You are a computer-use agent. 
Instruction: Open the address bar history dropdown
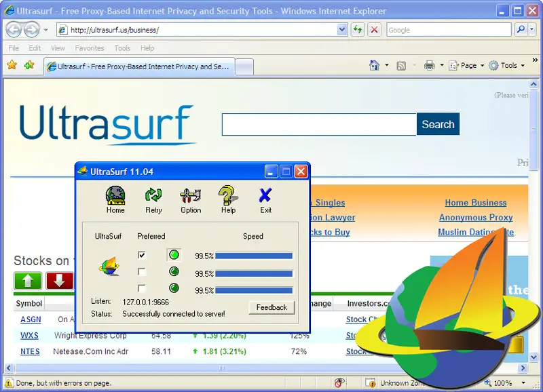click(342, 30)
